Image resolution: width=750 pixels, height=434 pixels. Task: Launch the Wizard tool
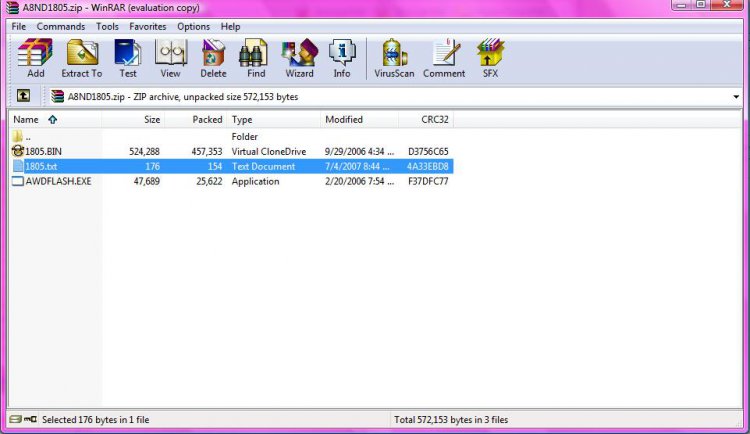tap(299, 58)
